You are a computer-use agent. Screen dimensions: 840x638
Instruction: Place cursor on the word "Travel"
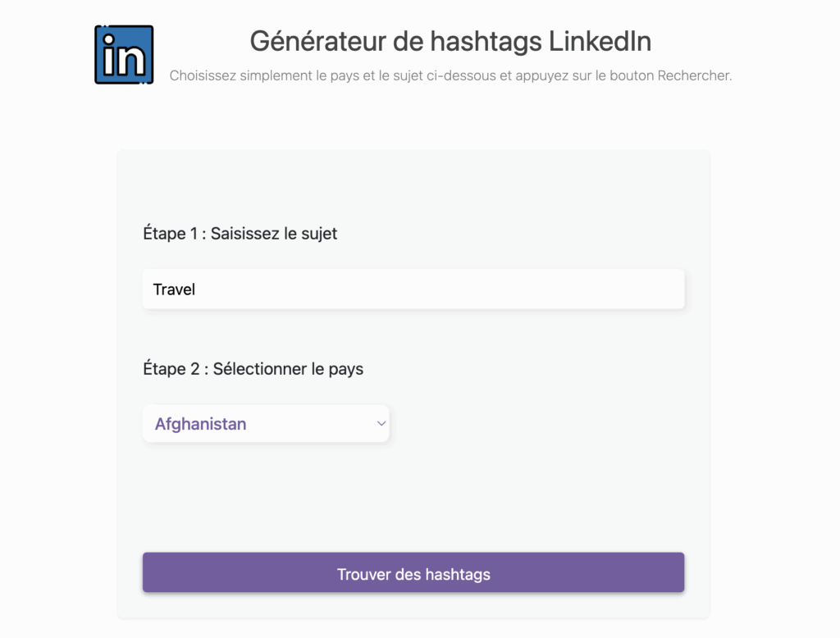click(x=174, y=289)
